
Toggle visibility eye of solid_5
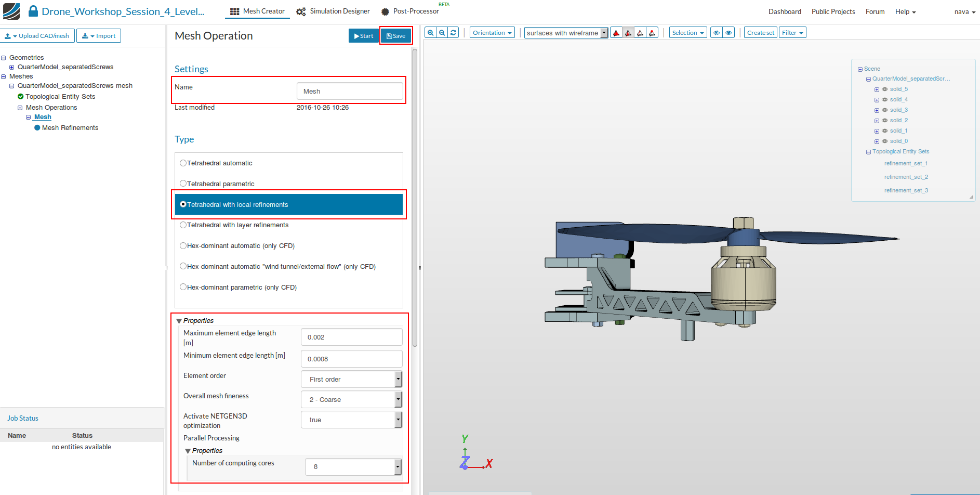884,89
